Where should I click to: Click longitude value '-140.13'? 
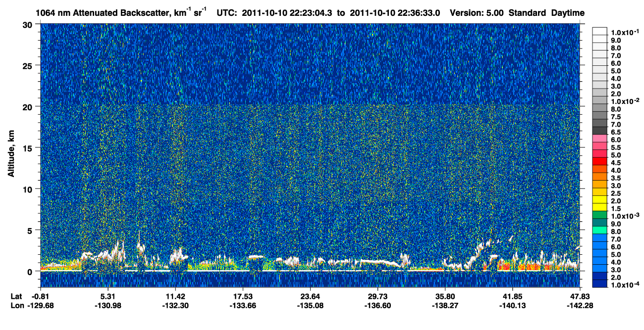coord(512,305)
